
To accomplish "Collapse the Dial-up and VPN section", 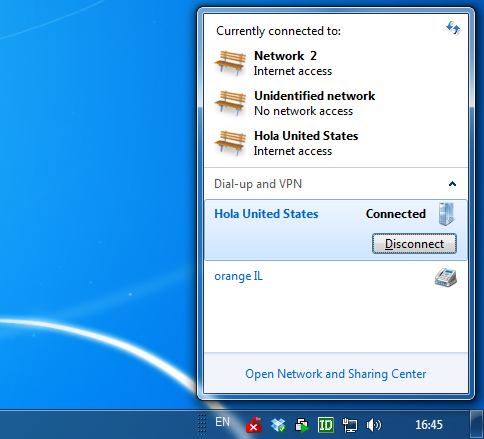I will pos(452,184).
